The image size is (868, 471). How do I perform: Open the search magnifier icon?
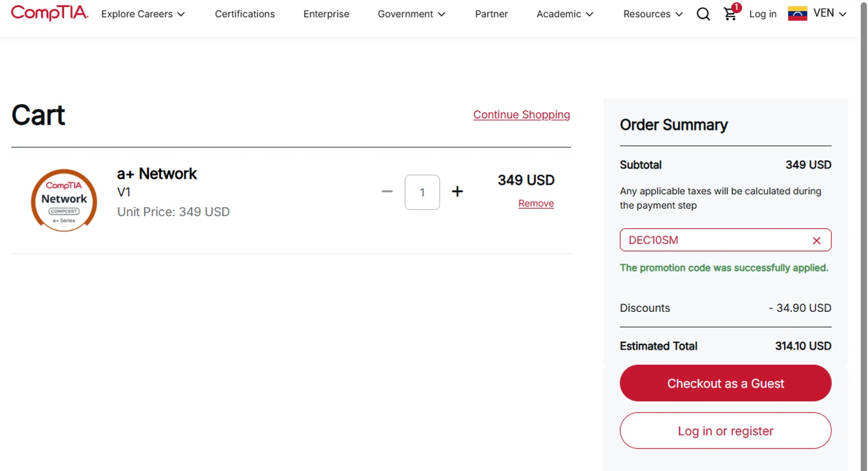703,14
